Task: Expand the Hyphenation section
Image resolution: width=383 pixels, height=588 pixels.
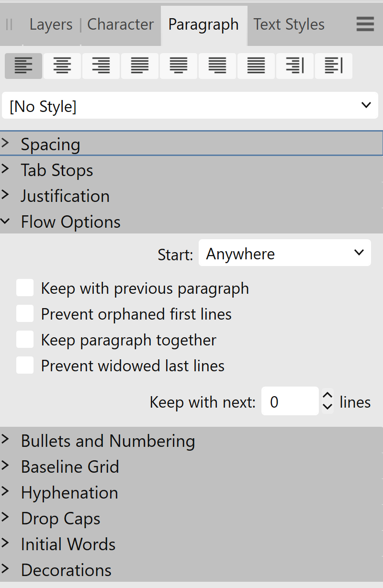Action: (69, 492)
